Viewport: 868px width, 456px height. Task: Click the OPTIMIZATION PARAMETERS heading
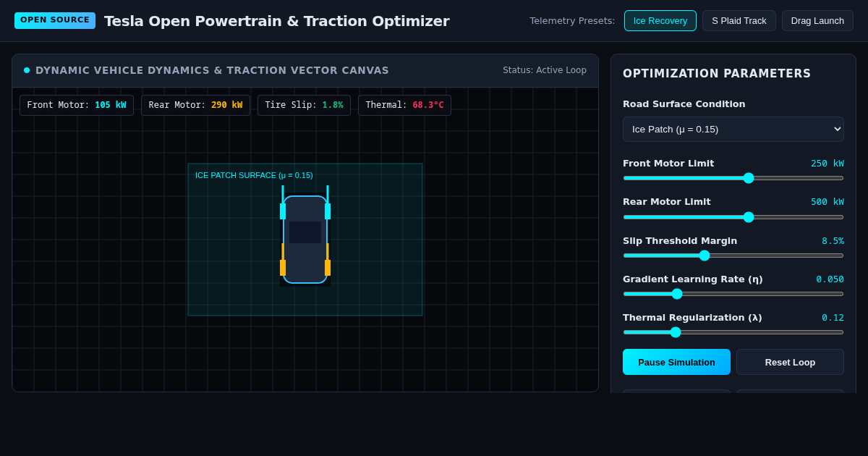pyautogui.click(x=717, y=74)
